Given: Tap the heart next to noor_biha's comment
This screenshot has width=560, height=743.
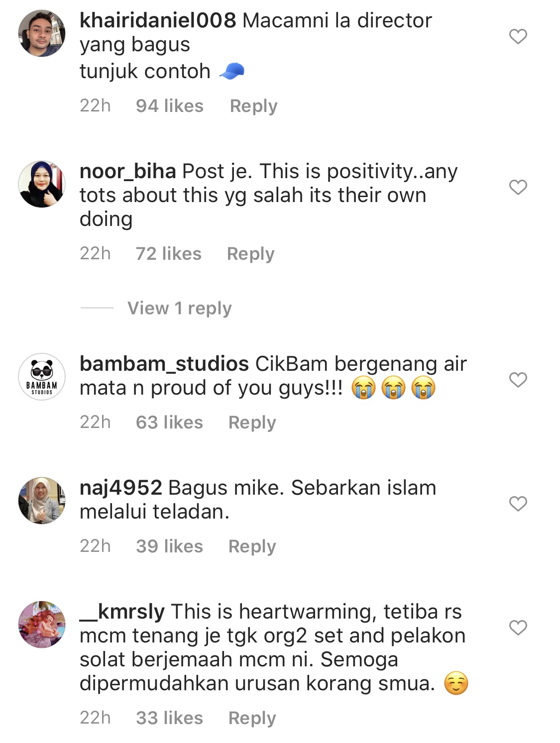Looking at the screenshot, I should tap(518, 187).
